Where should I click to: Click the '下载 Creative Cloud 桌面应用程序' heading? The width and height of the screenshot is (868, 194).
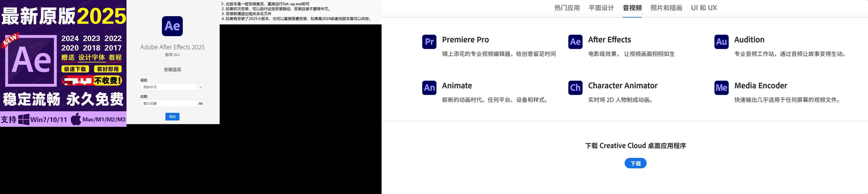pos(635,146)
